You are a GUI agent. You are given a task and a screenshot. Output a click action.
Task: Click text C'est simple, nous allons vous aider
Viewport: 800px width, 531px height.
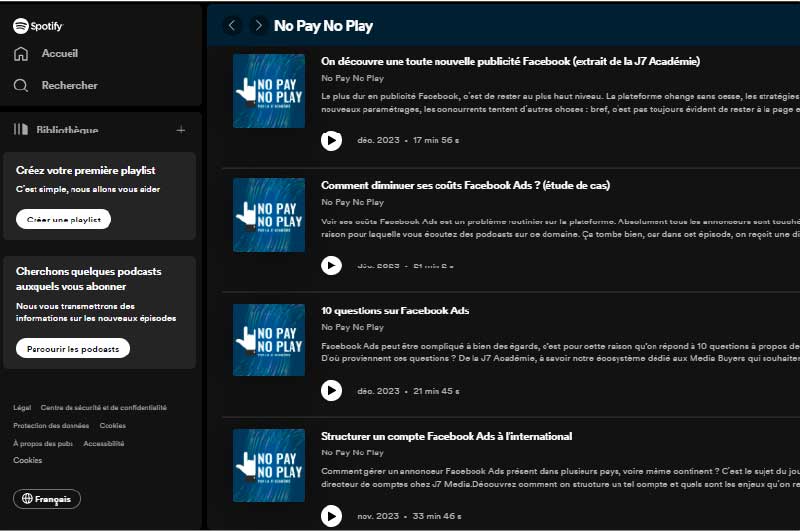click(88, 189)
